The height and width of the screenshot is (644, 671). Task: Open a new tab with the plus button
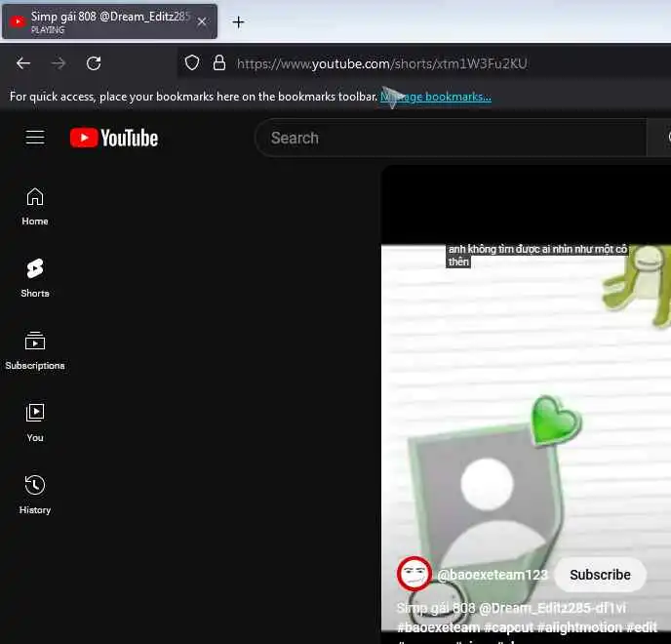238,21
